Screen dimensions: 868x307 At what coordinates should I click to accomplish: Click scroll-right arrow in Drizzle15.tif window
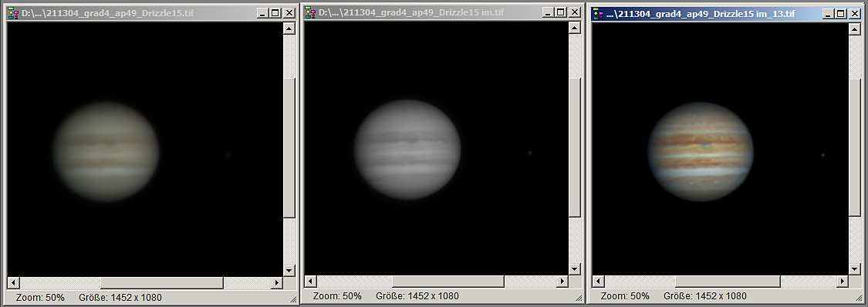tap(277, 282)
